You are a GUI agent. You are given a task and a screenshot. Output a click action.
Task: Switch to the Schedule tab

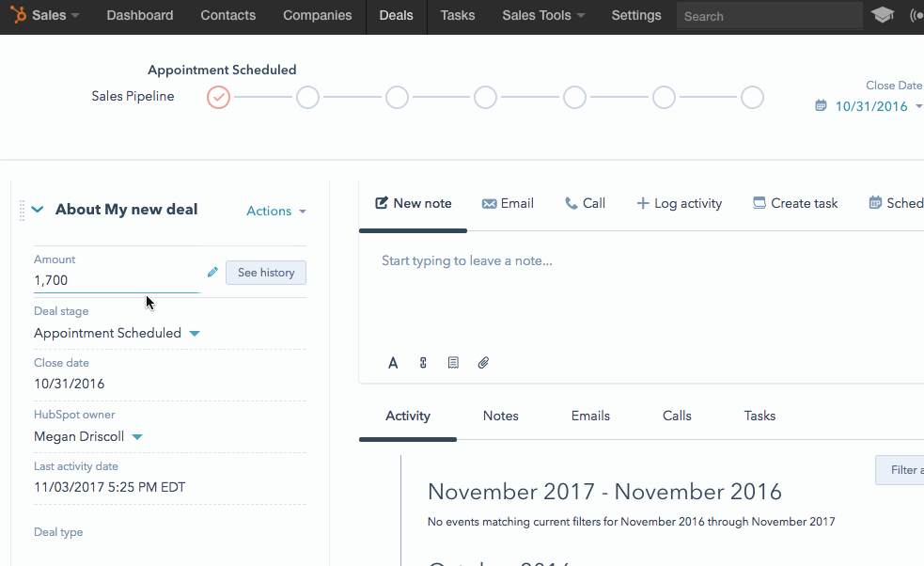[x=896, y=203]
